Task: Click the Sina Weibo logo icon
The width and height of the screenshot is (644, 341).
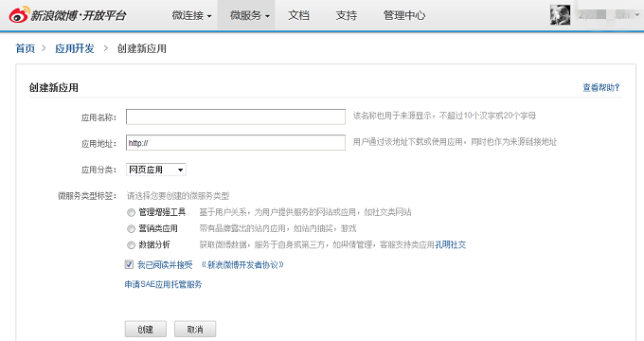Action: [19, 15]
